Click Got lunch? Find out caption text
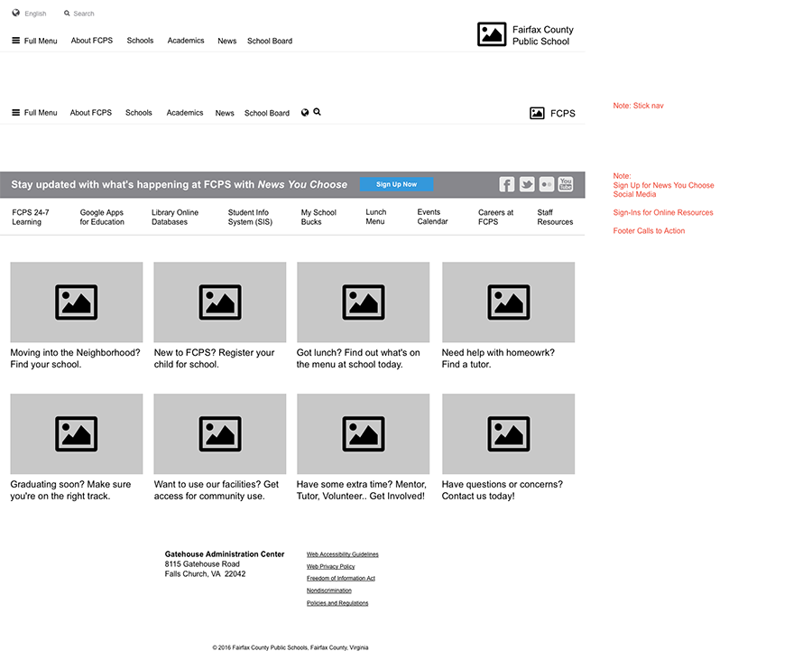Viewport: 812px width, 651px height. tap(358, 358)
